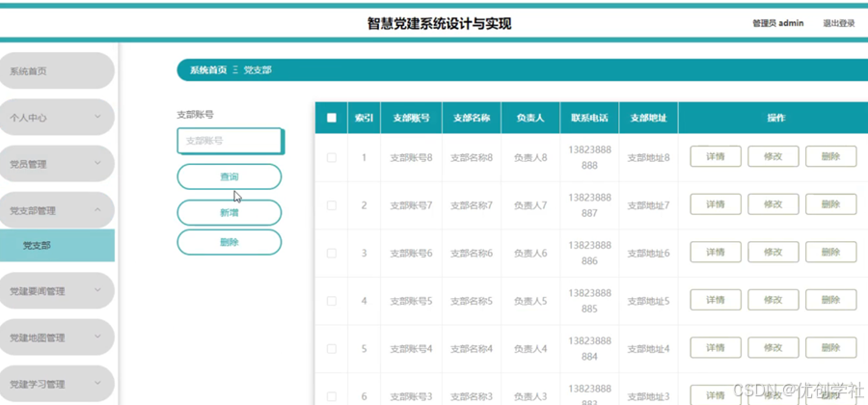Open the 系统首页 sidebar item
This screenshot has width=868, height=405.
(57, 70)
